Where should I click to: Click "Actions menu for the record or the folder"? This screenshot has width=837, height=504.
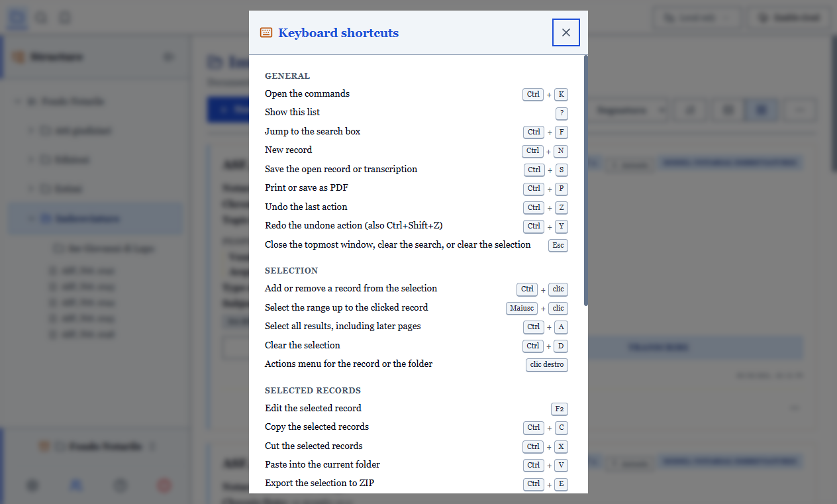(348, 364)
